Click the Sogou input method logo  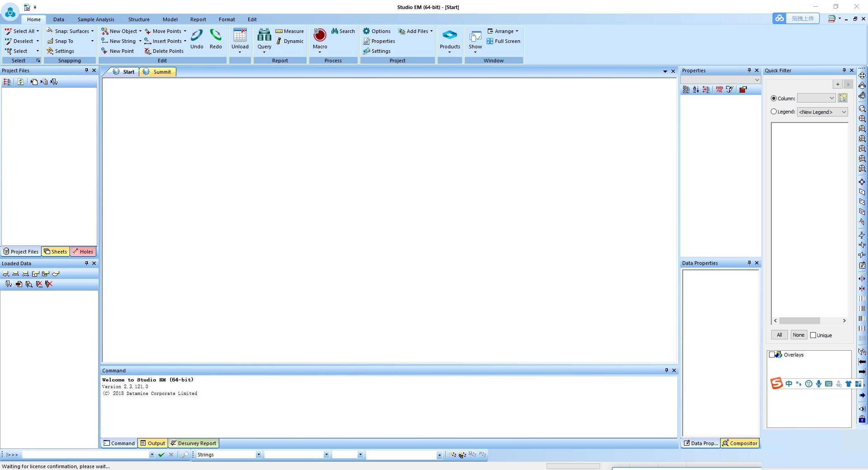tap(776, 383)
